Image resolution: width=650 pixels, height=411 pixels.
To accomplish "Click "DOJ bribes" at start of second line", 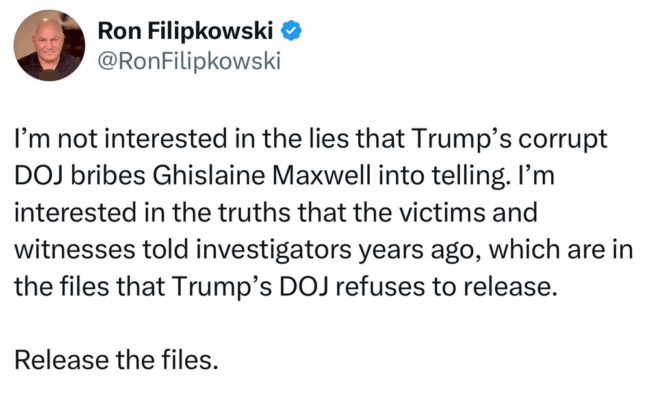I will 80,175.
